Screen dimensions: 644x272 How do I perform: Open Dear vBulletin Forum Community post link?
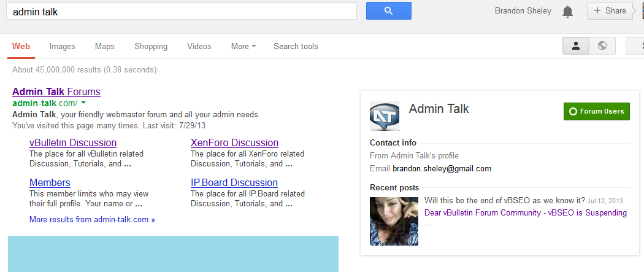point(525,213)
